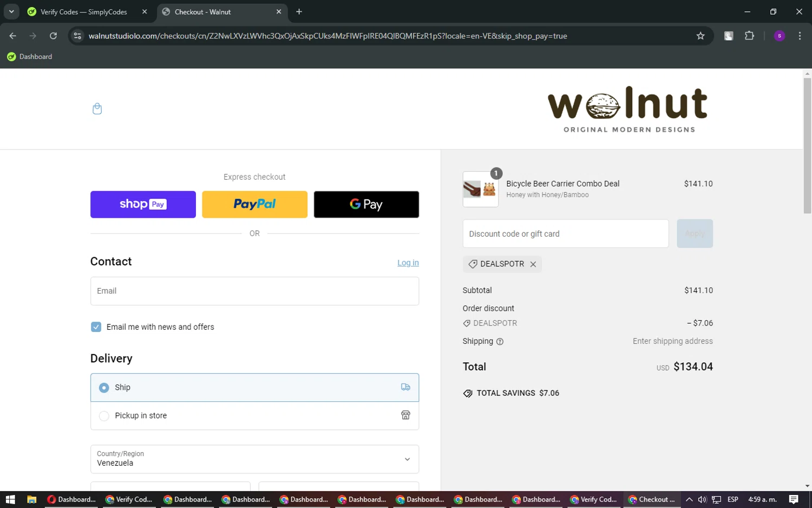Uncheck Email me with news and offers
The image size is (812, 508).
coord(96,327)
